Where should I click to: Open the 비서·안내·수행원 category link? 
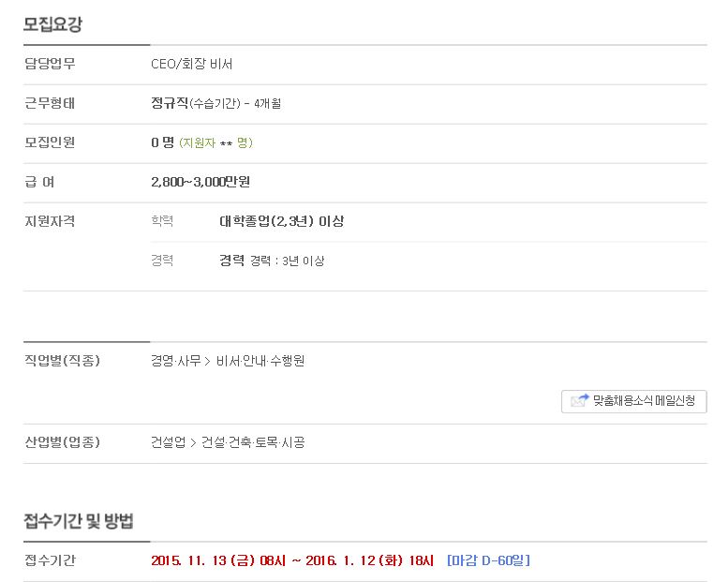(x=260, y=361)
